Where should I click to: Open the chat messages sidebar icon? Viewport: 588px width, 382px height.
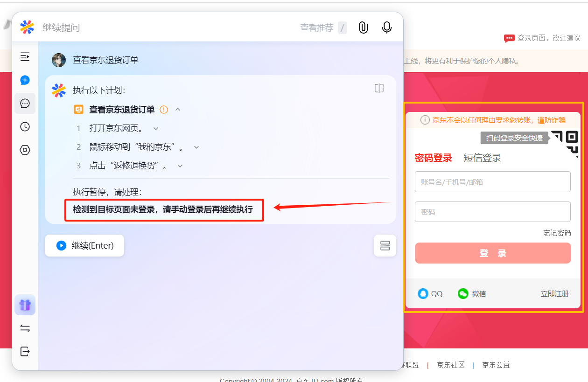(25, 104)
